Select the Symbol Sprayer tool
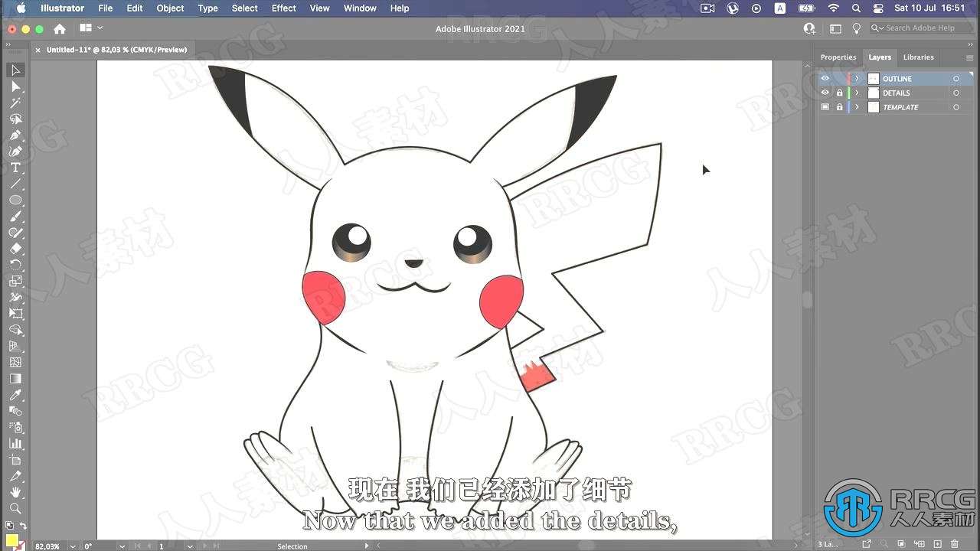The image size is (980, 551). (x=15, y=427)
